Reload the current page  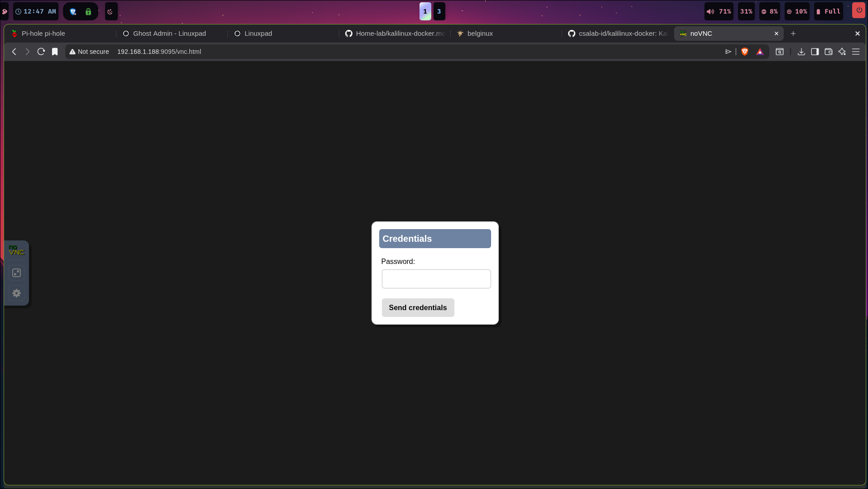[x=41, y=52]
